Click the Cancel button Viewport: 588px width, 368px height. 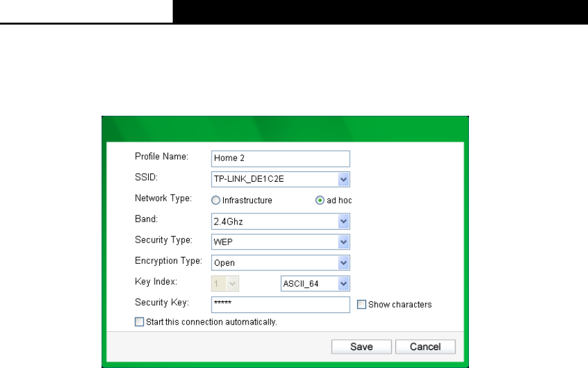click(425, 347)
